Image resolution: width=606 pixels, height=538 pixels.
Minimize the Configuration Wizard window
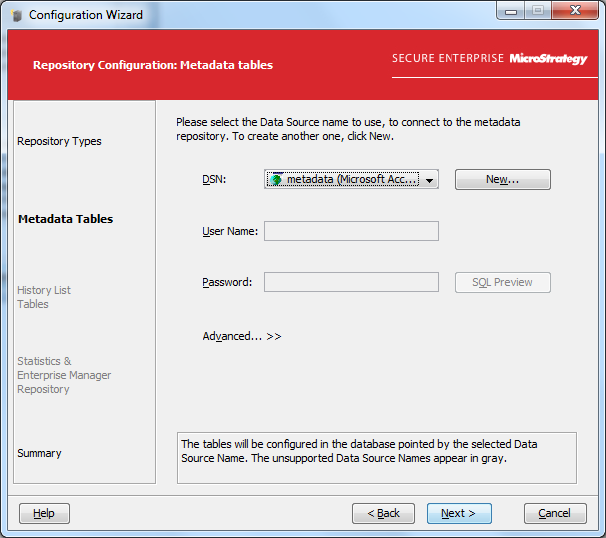click(511, 12)
